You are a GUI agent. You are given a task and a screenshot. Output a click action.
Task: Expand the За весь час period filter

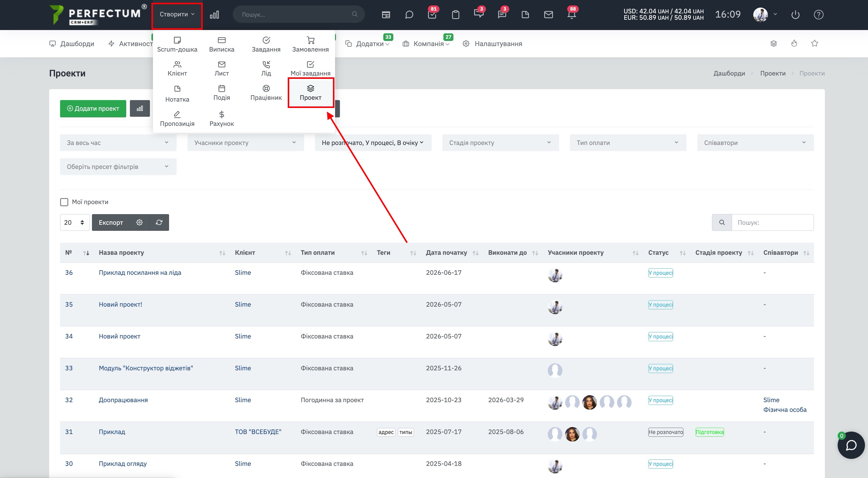pyautogui.click(x=118, y=142)
